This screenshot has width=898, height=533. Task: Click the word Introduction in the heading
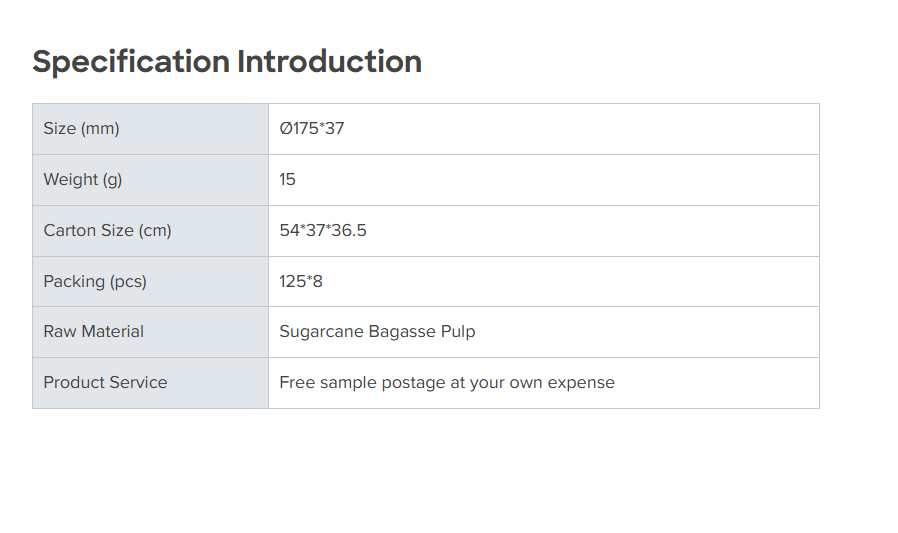coord(329,62)
